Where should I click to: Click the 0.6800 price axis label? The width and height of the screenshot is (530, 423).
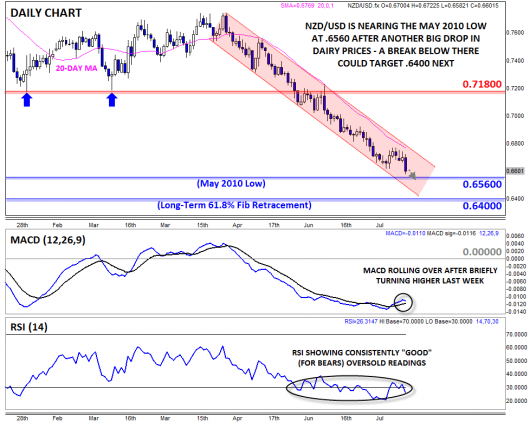coord(515,143)
